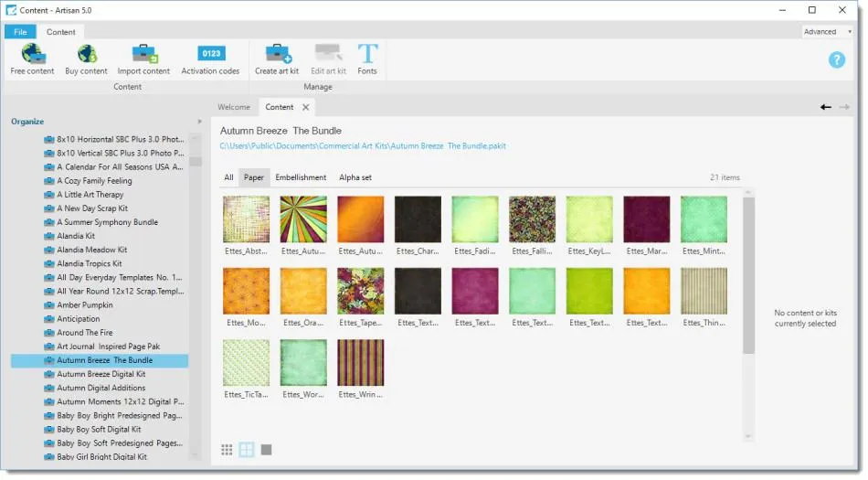The image size is (868, 480).
Task: Switch to the Welcome tab
Action: (234, 107)
